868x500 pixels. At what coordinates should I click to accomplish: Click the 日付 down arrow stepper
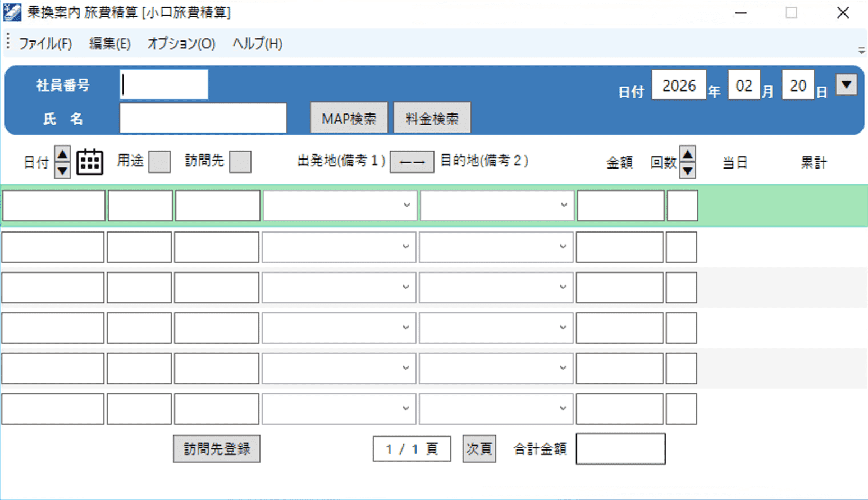[62, 170]
